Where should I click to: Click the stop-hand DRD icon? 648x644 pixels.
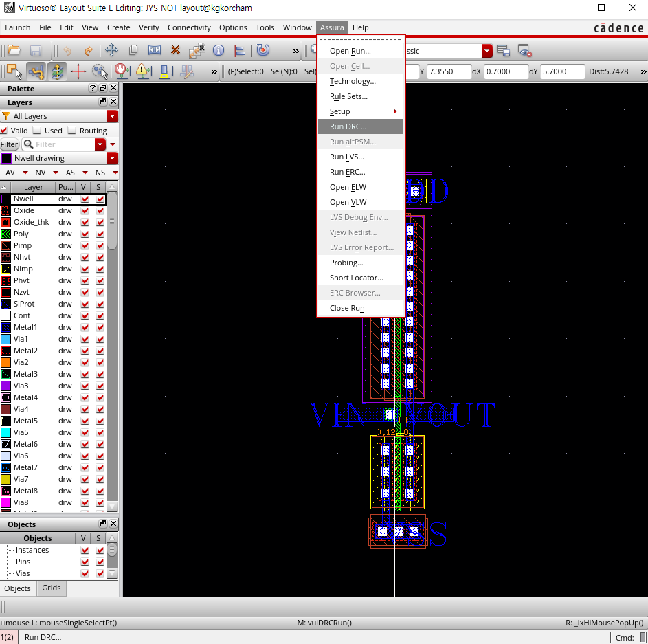pyautogui.click(x=122, y=71)
